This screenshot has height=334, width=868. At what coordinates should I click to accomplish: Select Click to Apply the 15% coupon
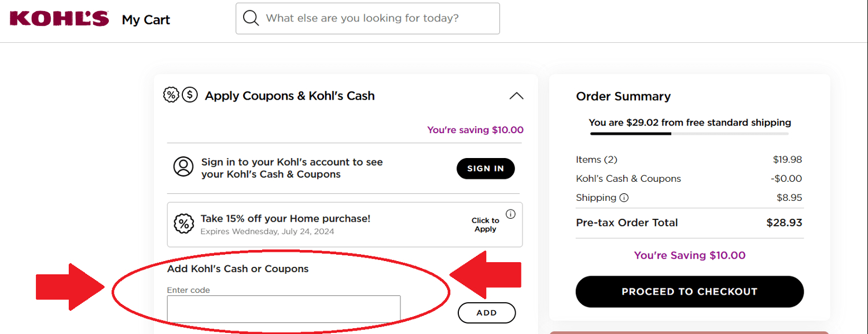click(485, 225)
